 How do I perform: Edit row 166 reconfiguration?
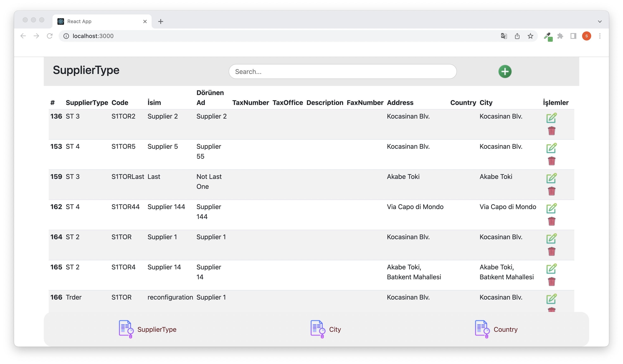(551, 299)
